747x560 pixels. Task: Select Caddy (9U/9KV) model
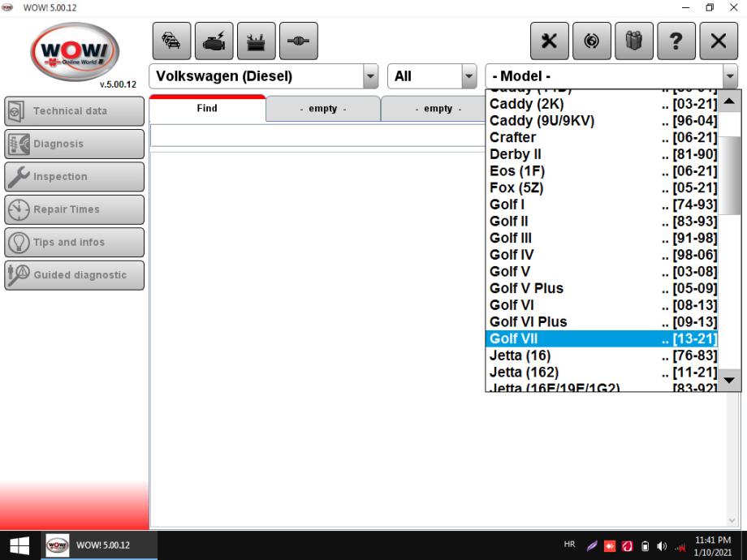coord(602,120)
